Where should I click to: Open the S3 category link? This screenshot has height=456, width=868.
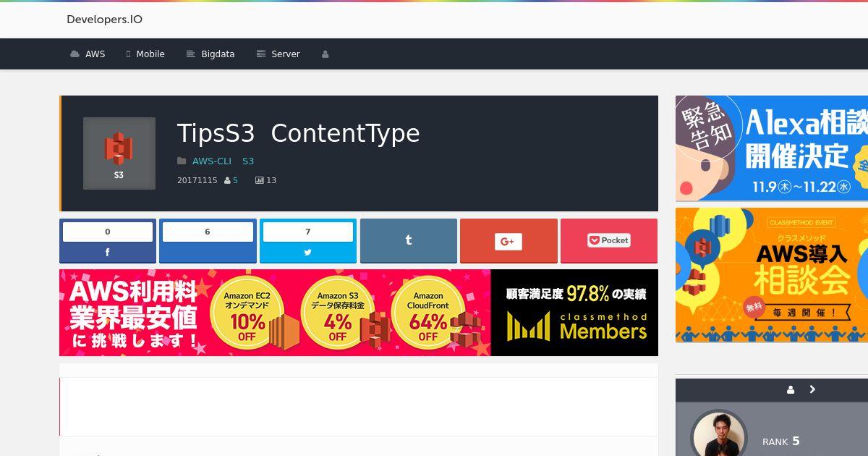pos(248,161)
